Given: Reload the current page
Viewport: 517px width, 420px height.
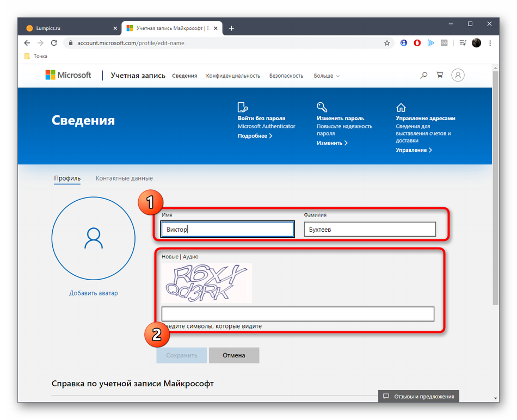Looking at the screenshot, I should [54, 43].
